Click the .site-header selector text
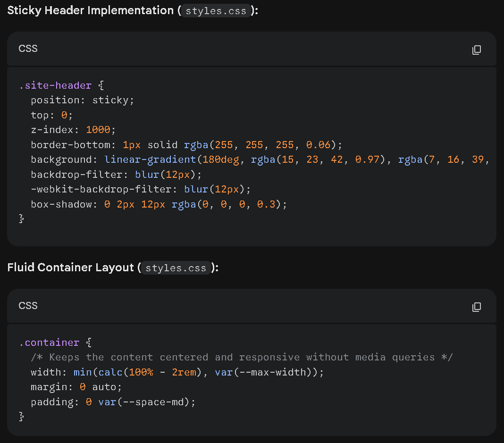The image size is (504, 443). coord(55,85)
